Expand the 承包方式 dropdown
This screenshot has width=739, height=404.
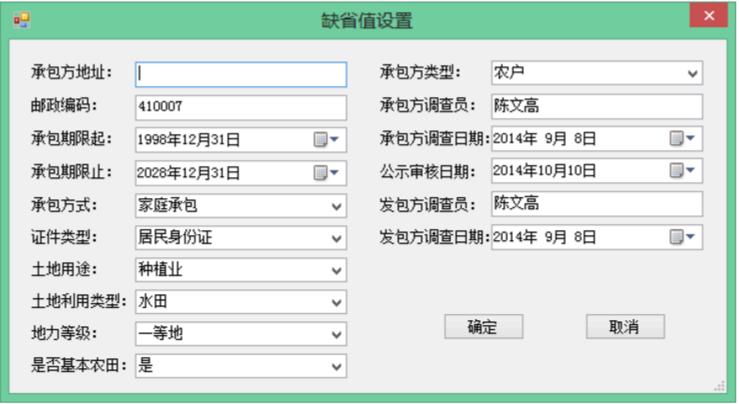point(336,206)
